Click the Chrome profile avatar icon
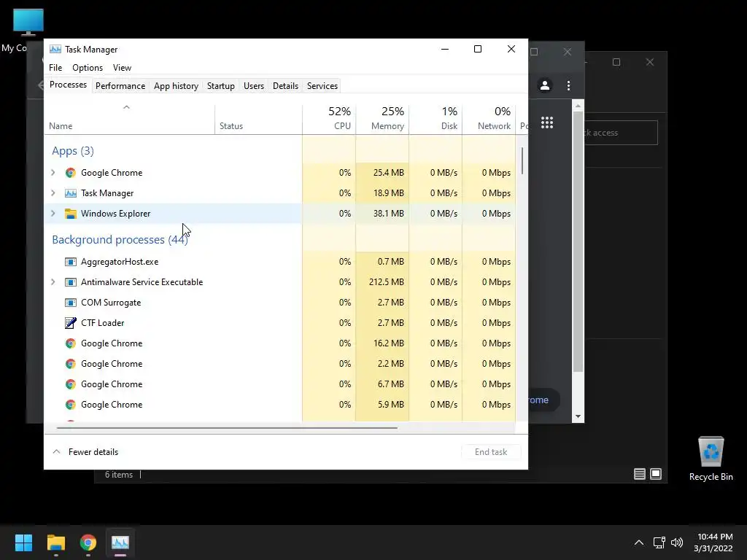The width and height of the screenshot is (747, 560). [x=544, y=85]
